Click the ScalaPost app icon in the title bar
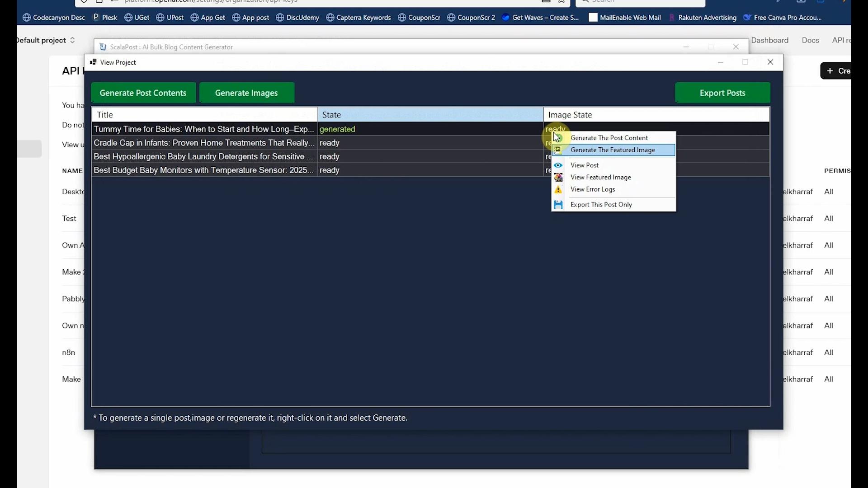This screenshot has height=488, width=868. [x=103, y=47]
